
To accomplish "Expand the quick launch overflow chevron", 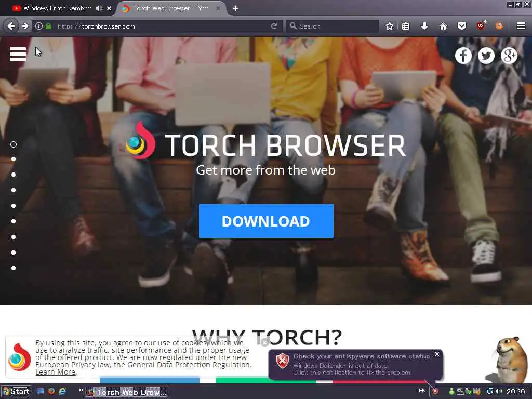I will (81, 390).
